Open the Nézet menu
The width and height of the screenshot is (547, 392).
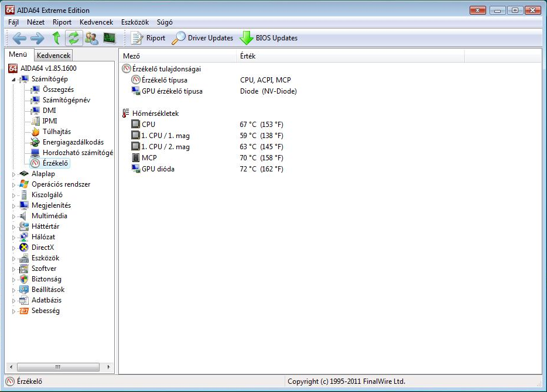(x=36, y=22)
